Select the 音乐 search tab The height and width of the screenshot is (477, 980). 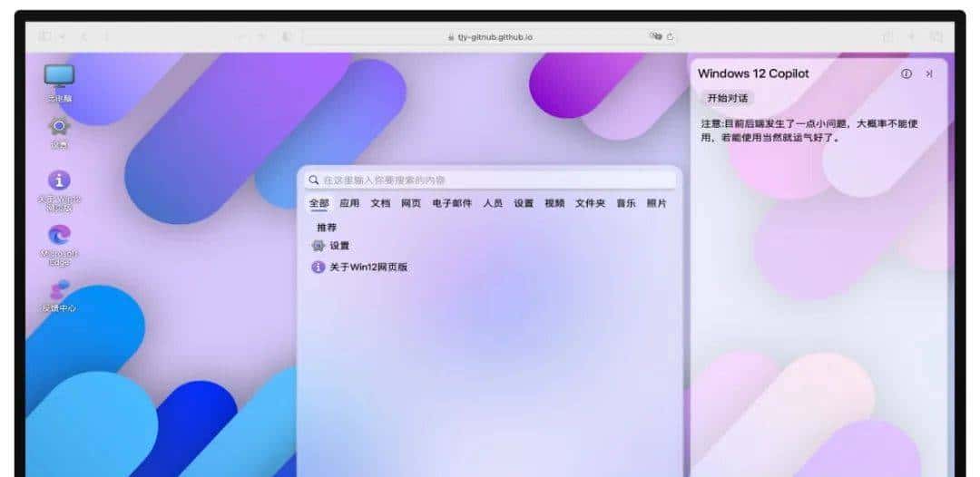[x=625, y=203]
